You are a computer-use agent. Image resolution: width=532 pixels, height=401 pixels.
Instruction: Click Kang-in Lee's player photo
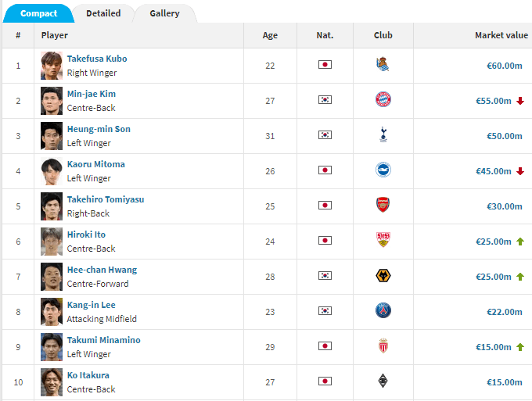(52, 312)
